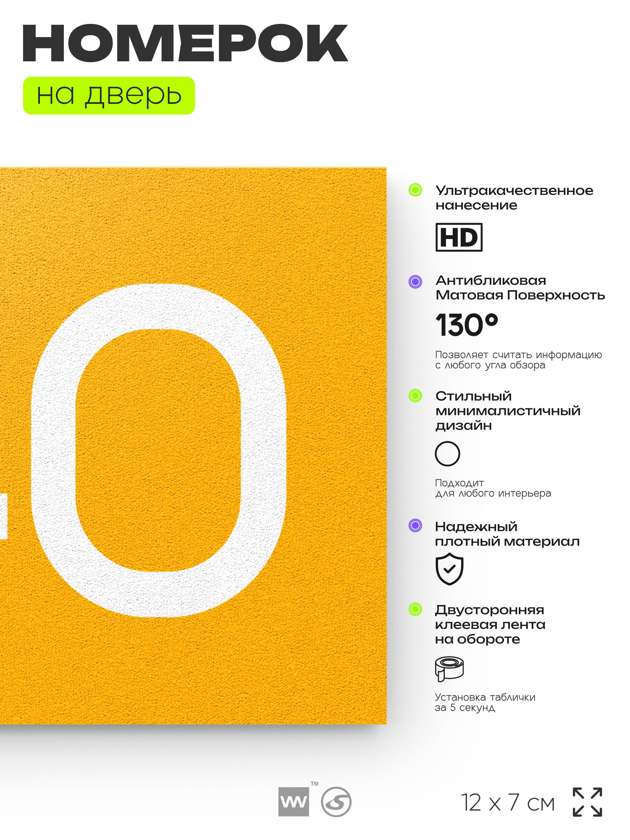Click the expand arrows size icon
Screen dimensions: 630x840
[x=587, y=802]
